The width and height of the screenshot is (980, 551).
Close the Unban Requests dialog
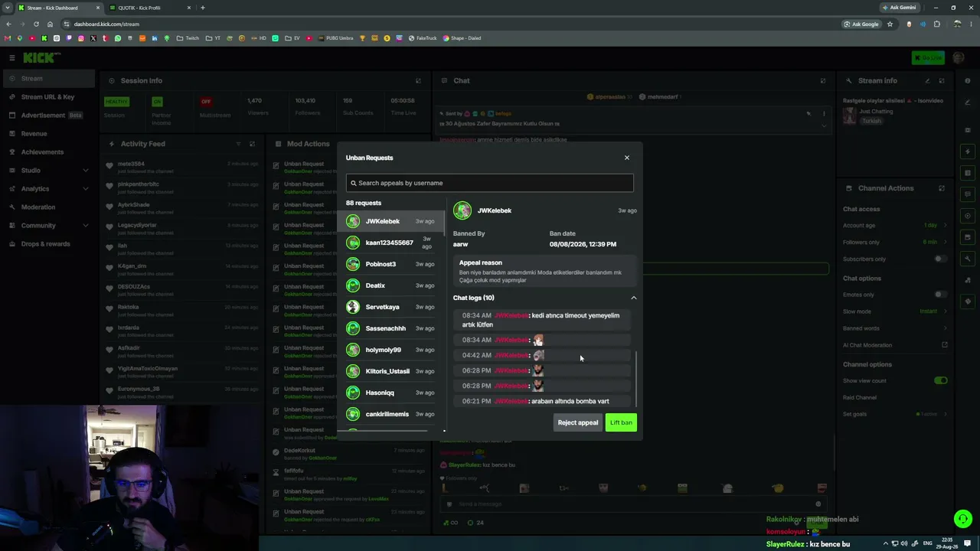(626, 158)
